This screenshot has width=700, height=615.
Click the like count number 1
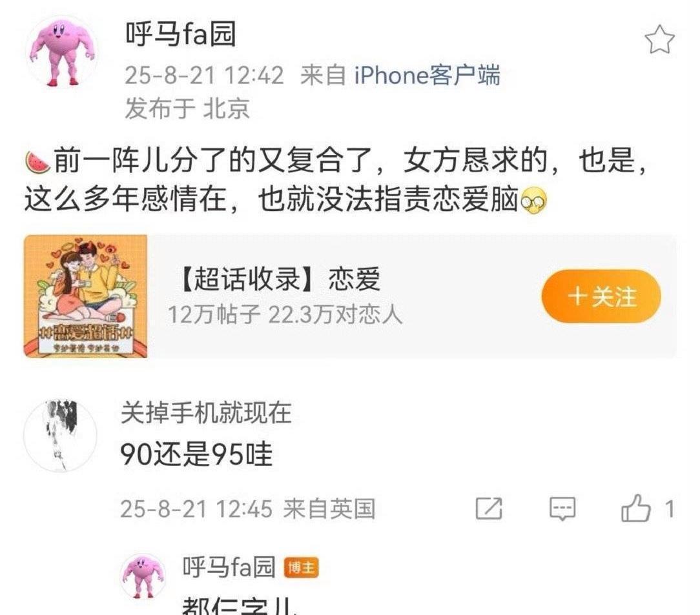pos(669,509)
